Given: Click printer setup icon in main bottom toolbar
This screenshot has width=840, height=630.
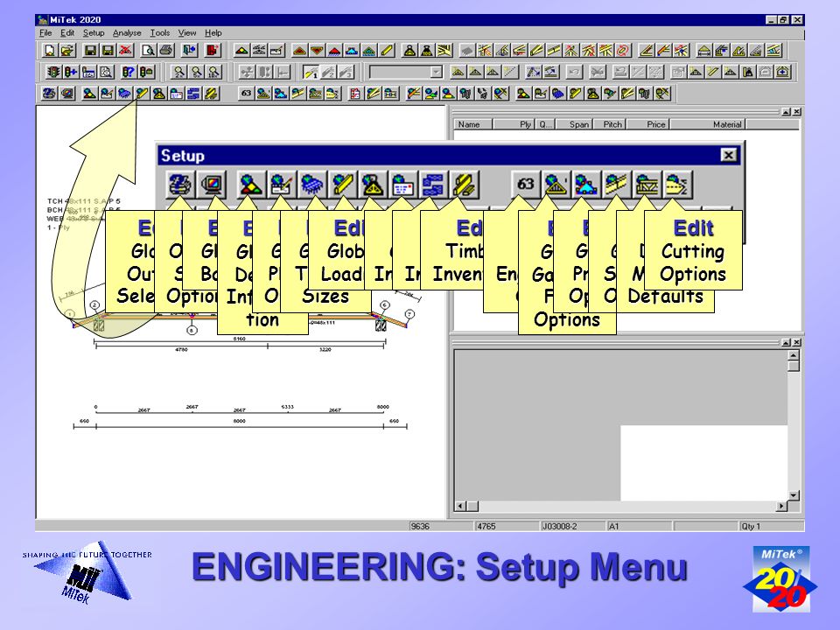Looking at the screenshot, I should pos(49,94).
